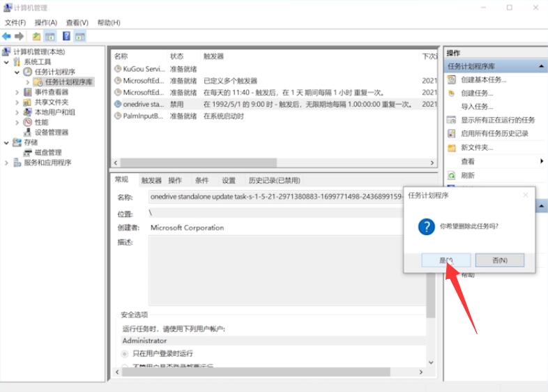
Task: Confirm deletion with the 是(Y) button
Action: (x=446, y=260)
